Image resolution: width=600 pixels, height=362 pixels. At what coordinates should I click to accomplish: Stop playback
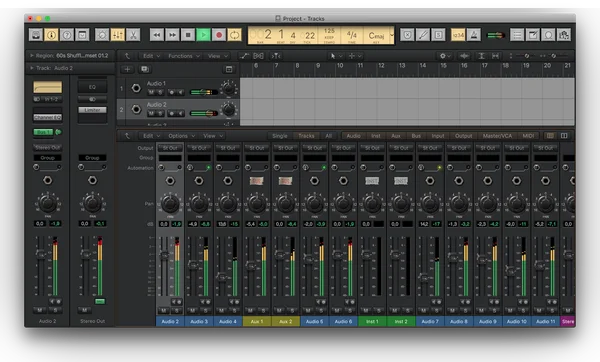(188, 35)
